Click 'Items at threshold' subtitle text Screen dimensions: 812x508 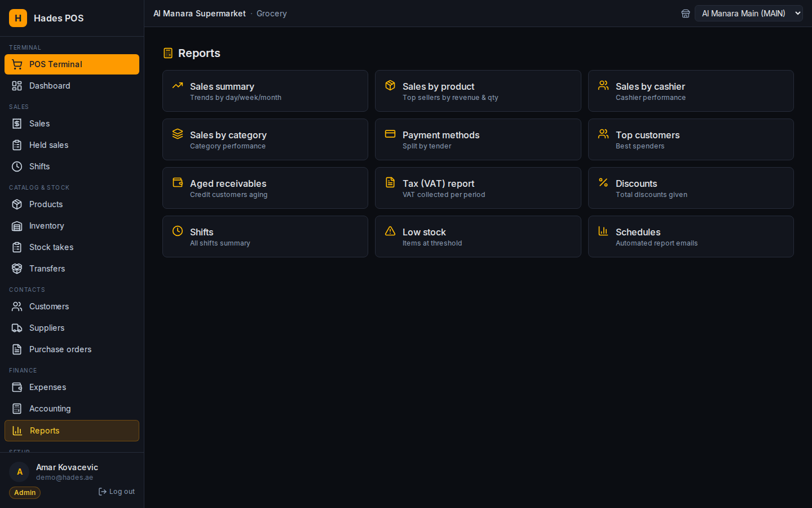click(432, 243)
